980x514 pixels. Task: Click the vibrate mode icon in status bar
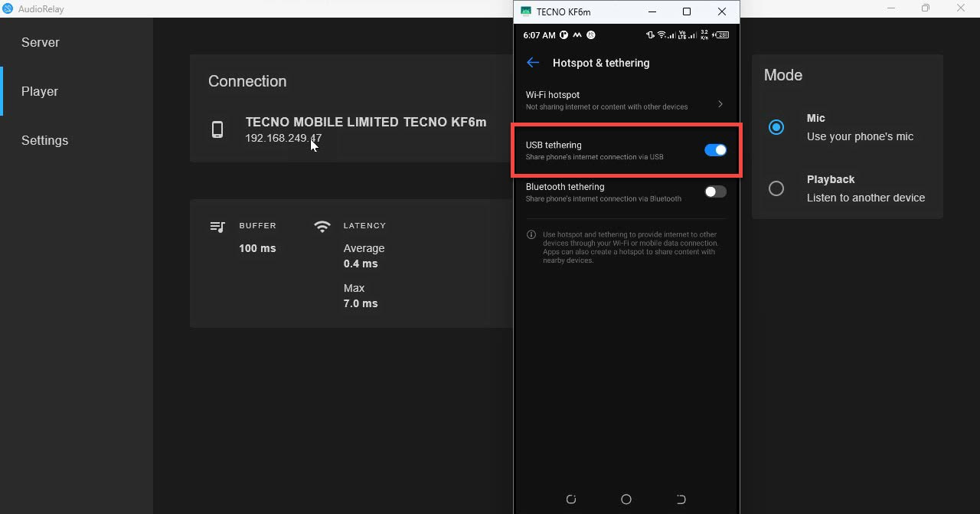[x=650, y=35]
